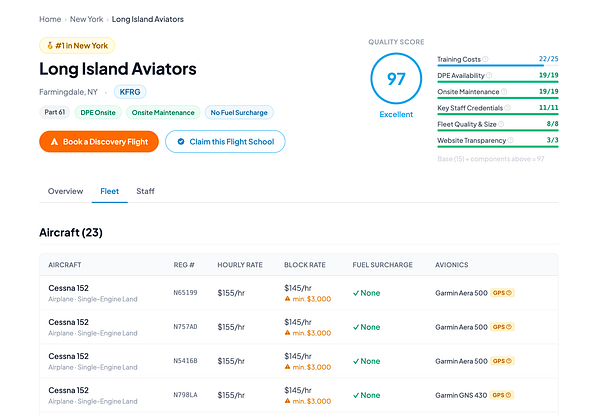Go to Home in the breadcrumb

(x=50, y=19)
